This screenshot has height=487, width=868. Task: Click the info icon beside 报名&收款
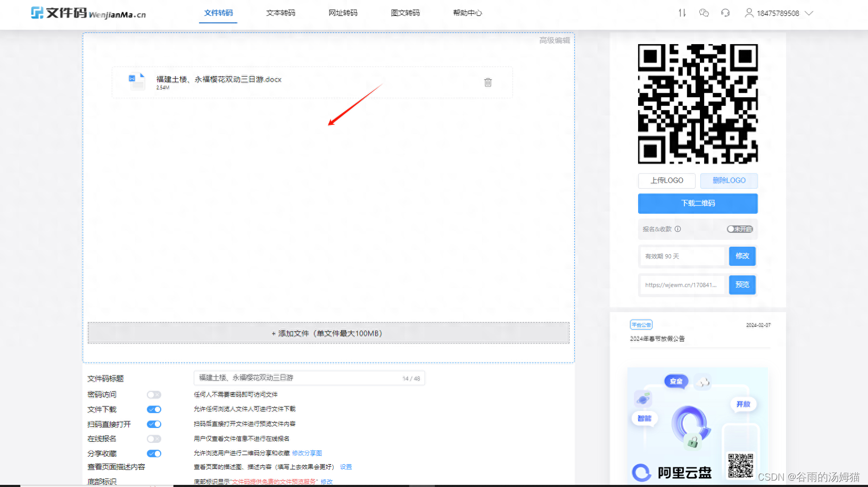click(x=677, y=229)
